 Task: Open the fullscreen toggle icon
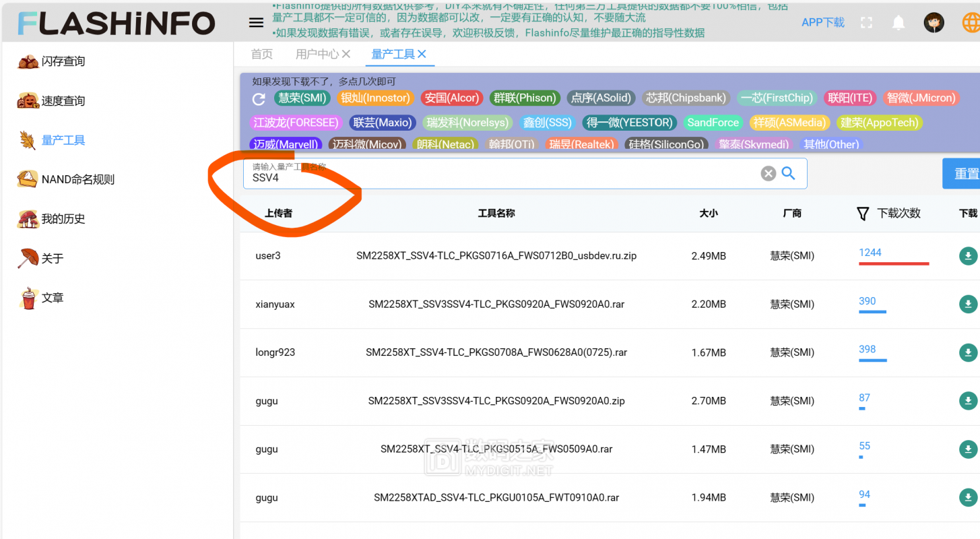coord(867,23)
